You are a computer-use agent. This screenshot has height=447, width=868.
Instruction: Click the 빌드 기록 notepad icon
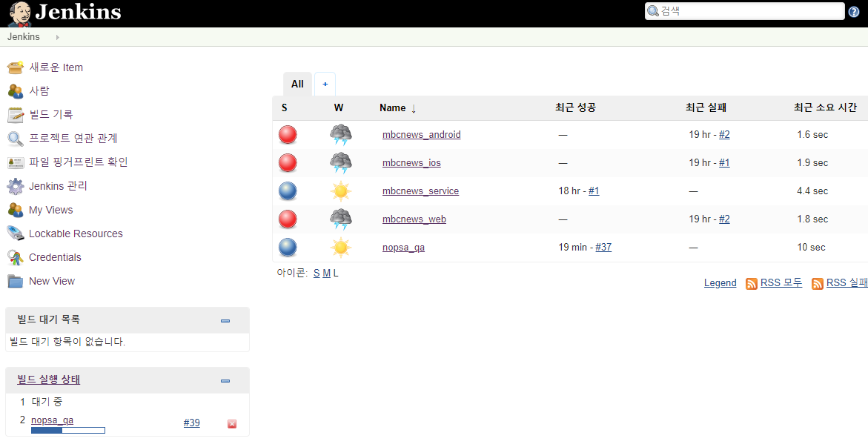16,115
